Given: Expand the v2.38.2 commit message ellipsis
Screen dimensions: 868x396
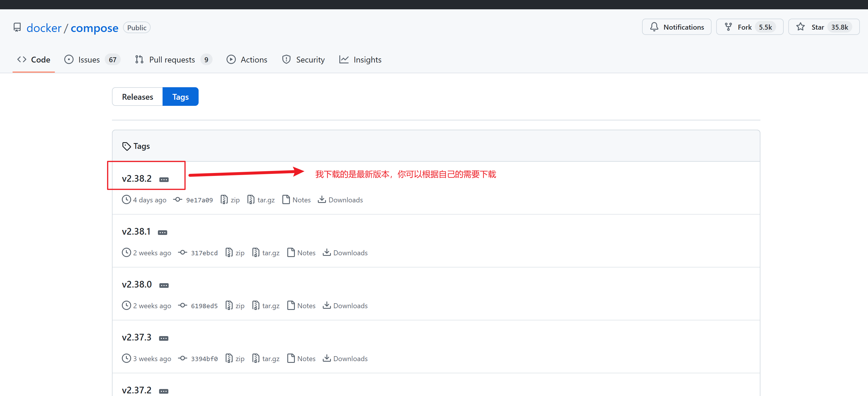Looking at the screenshot, I should coord(164,180).
